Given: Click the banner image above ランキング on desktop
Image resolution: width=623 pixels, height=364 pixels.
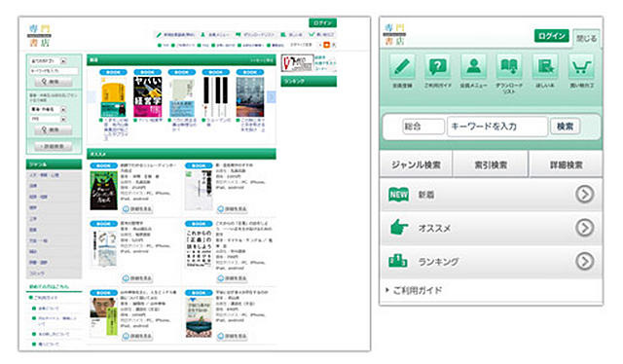Looking at the screenshot, I should coord(309,63).
